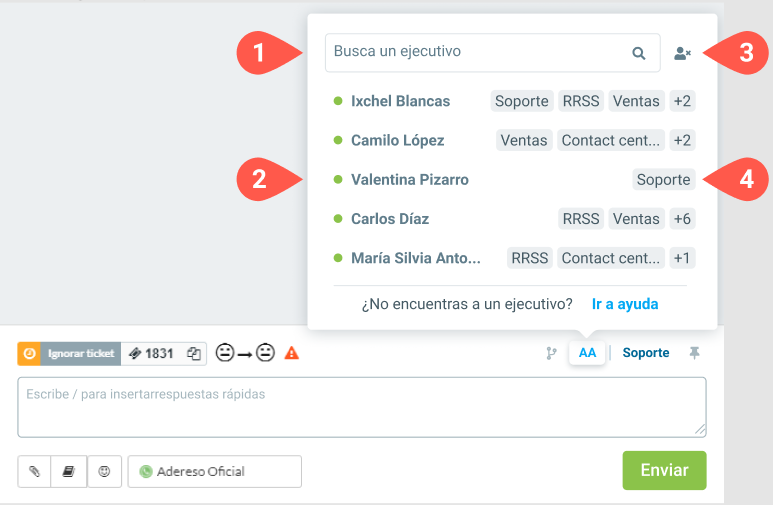Toggle the Ignorar ticket button
Screen dimensions: 773x505
coord(69,353)
